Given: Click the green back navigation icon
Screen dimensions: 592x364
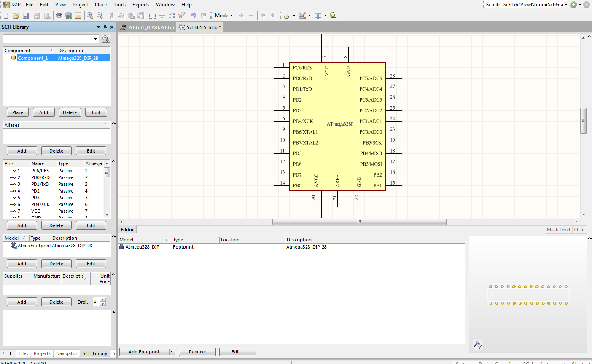Looking at the screenshot, I should pyautogui.click(x=573, y=5).
